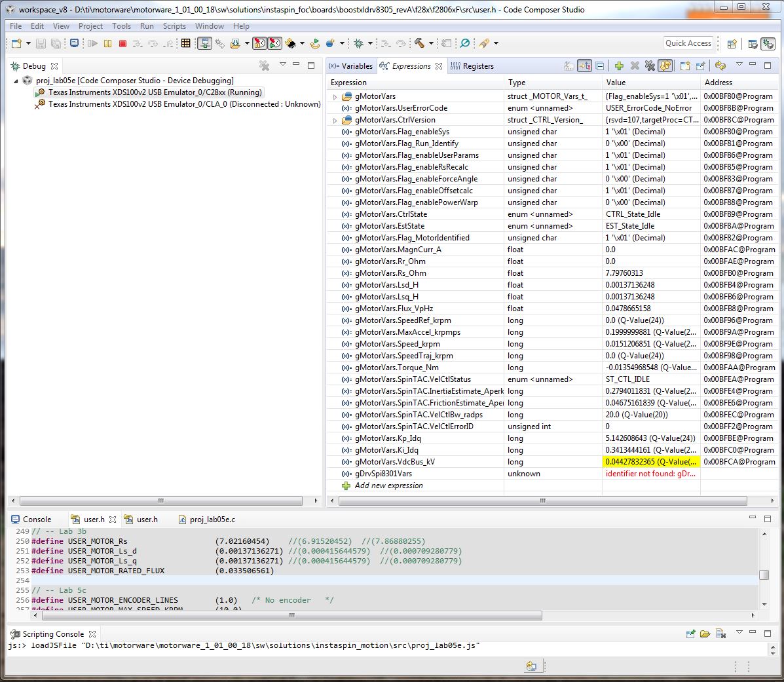Open the Scripts menu
Image resolution: width=784 pixels, height=682 pixels.
tap(174, 26)
